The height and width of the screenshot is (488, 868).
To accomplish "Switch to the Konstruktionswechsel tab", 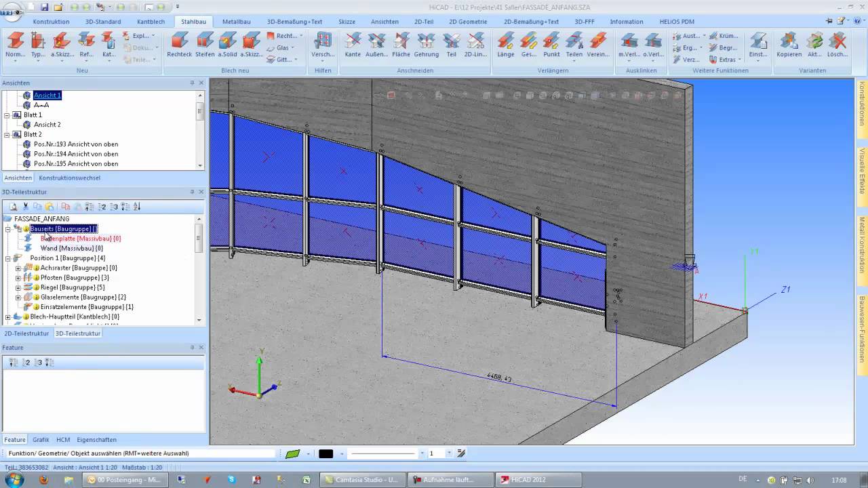I will (x=69, y=178).
